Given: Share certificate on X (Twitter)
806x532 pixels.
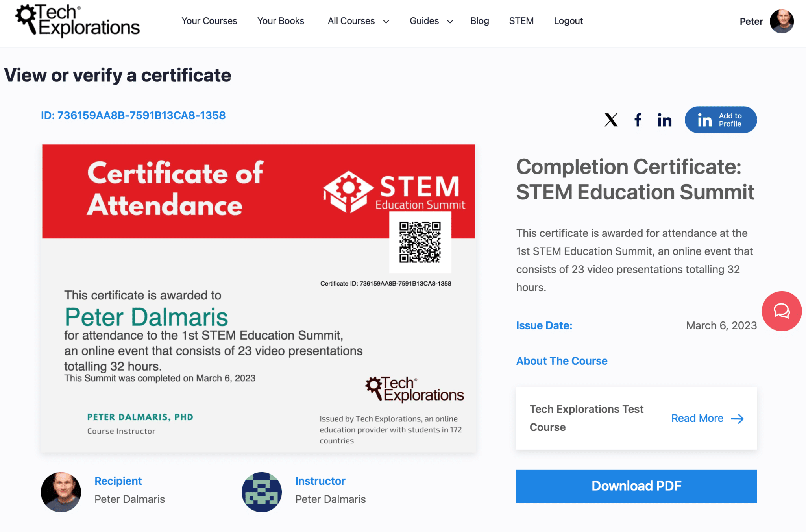Looking at the screenshot, I should pyautogui.click(x=611, y=120).
